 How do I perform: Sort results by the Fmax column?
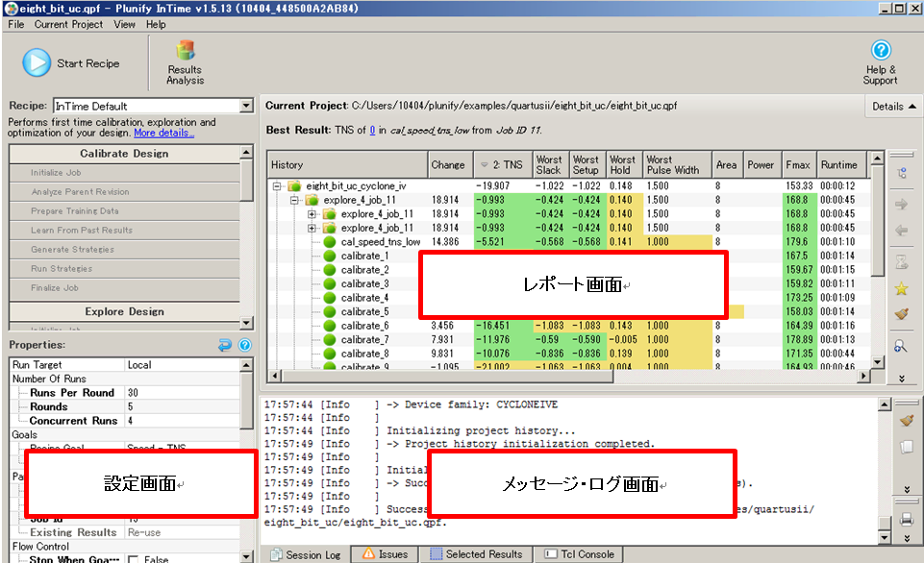pos(795,165)
